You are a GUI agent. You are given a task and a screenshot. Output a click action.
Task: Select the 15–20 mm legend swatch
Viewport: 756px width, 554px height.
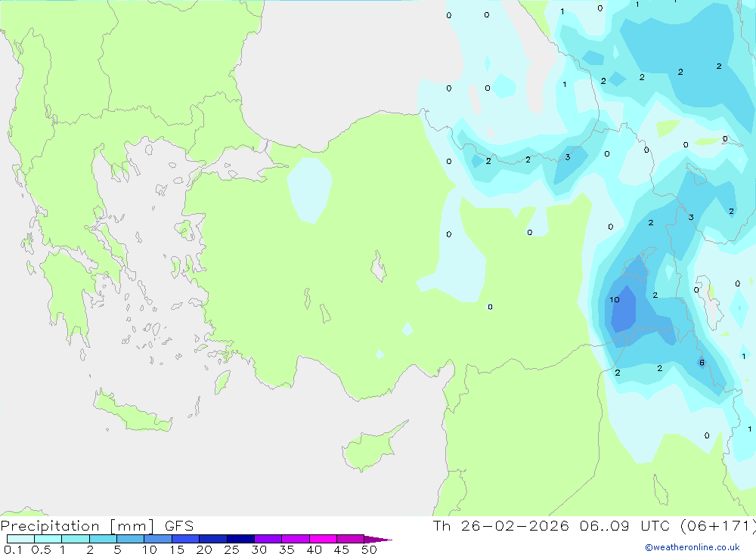[x=186, y=539]
